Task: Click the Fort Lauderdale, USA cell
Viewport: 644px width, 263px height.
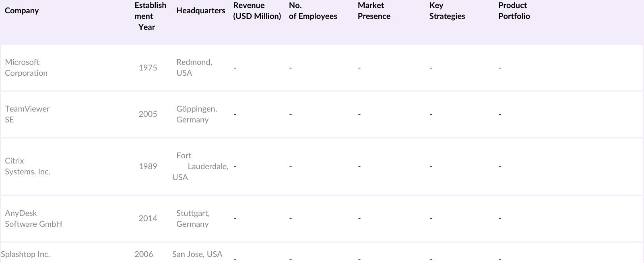Action: pyautogui.click(x=200, y=166)
